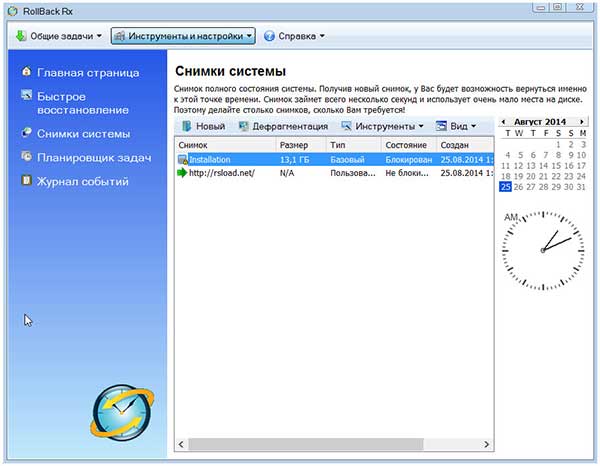Open Планировщик задач in sidebar
The height and width of the screenshot is (466, 600).
coord(94,158)
